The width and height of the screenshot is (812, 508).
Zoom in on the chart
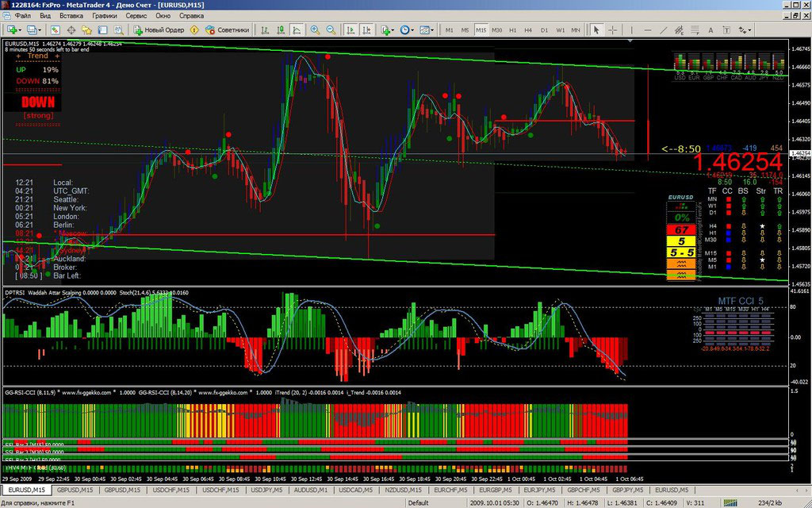[315, 30]
